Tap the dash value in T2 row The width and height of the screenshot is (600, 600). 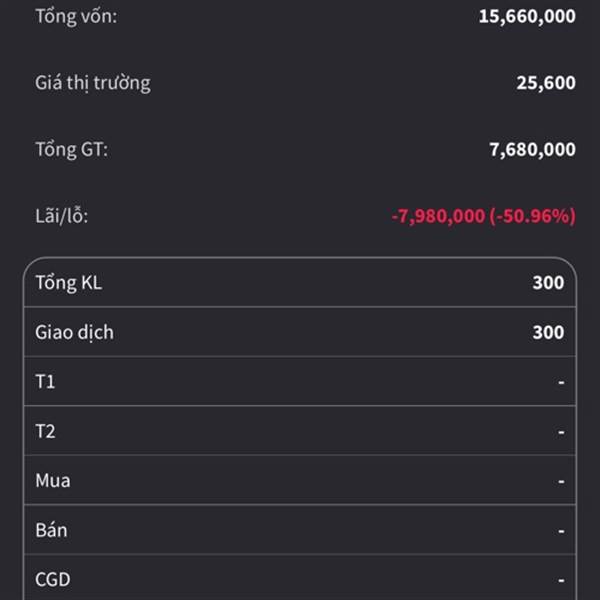pos(561,432)
